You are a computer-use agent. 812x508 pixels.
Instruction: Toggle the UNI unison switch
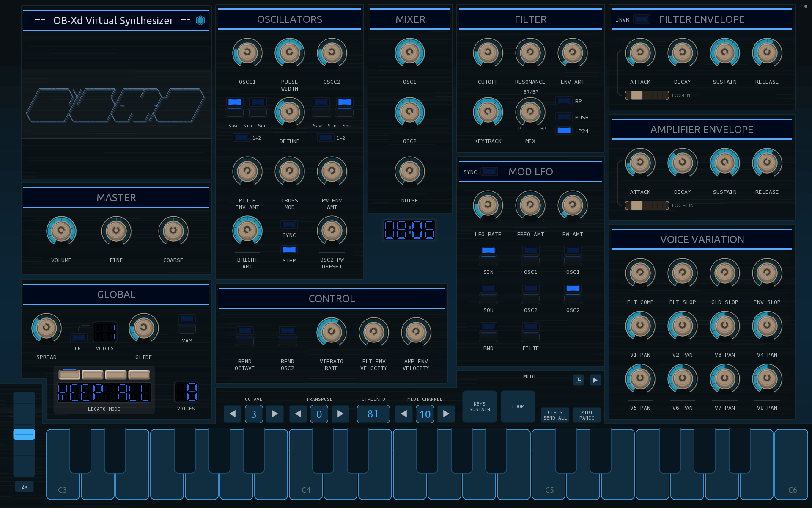(79, 338)
